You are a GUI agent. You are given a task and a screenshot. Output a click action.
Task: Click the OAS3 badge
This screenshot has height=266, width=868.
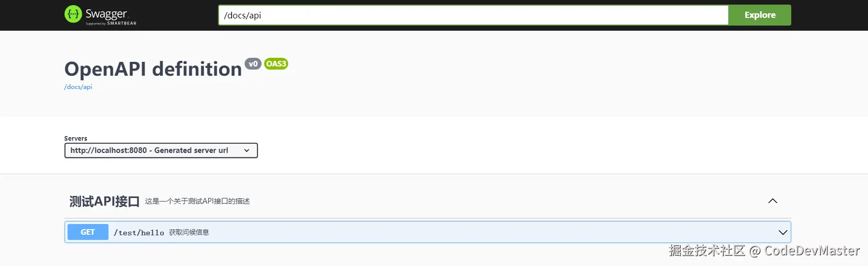pos(276,64)
